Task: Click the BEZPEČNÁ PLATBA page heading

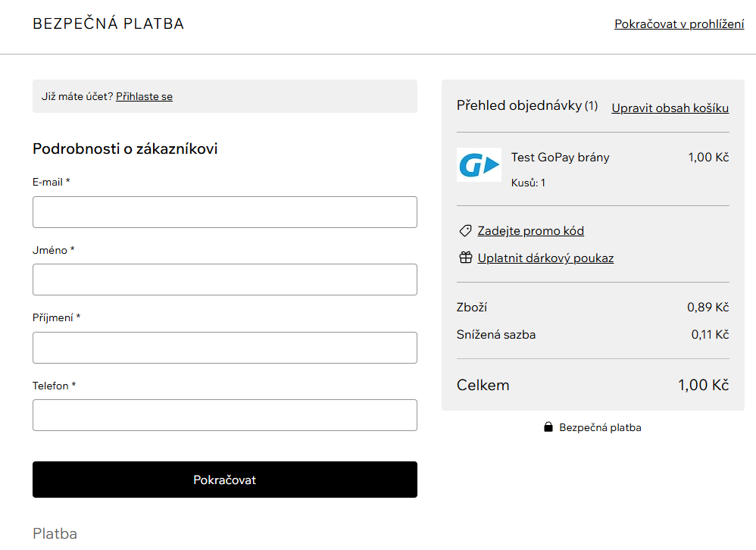Action: tap(108, 23)
